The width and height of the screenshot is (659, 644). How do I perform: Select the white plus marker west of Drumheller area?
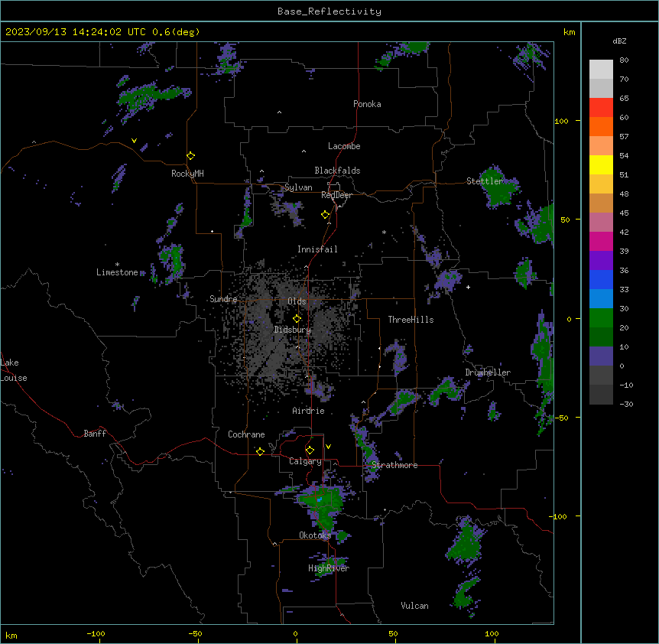[468, 287]
